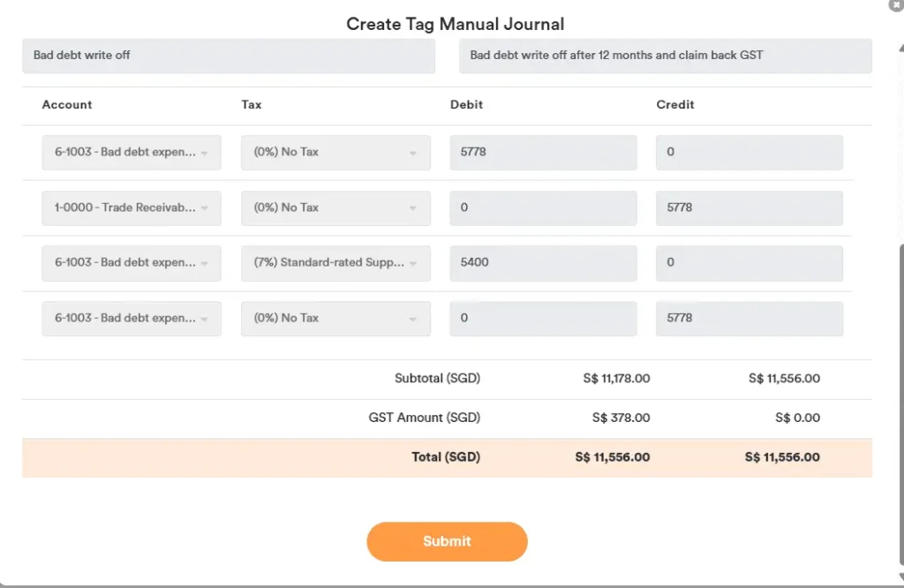Click the zero Debit field on the fourth row
The width and height of the screenshot is (904, 588).
tap(543, 318)
